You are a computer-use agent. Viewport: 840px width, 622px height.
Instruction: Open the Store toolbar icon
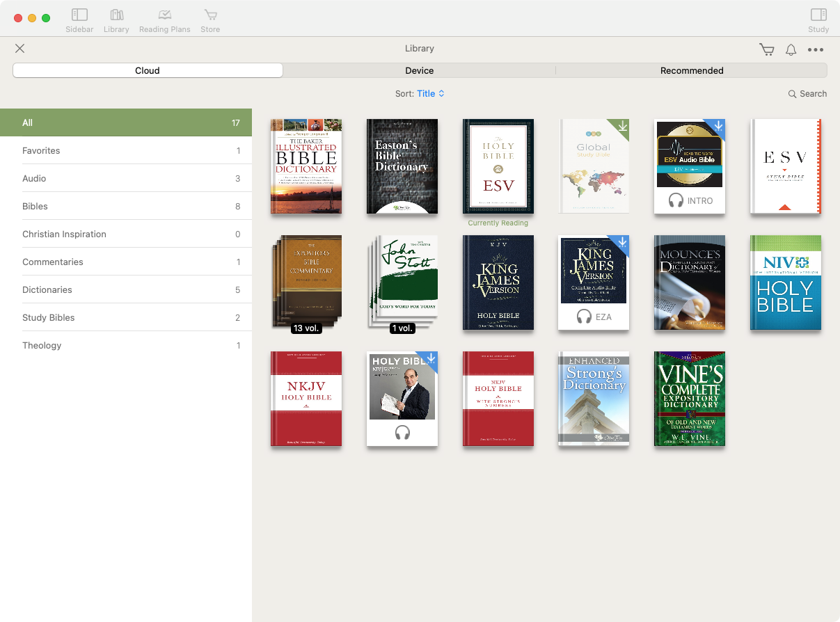[x=210, y=15]
